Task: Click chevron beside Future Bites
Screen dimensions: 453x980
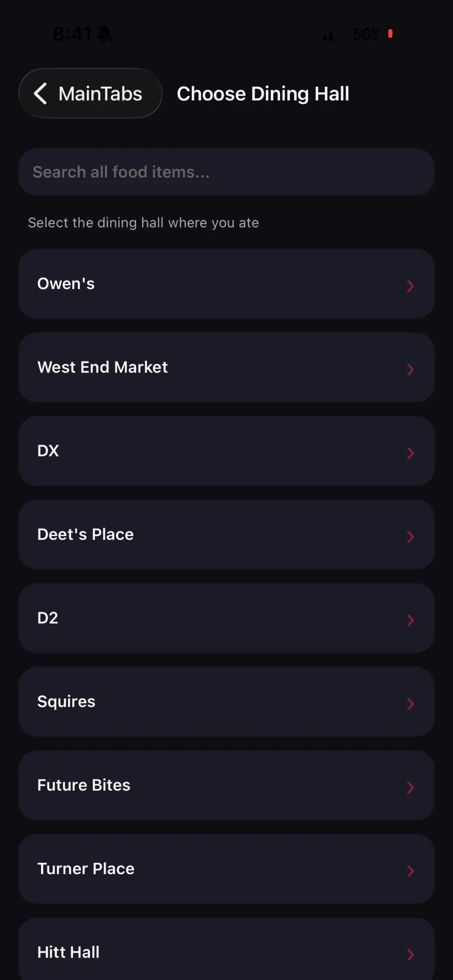Action: [x=410, y=787]
